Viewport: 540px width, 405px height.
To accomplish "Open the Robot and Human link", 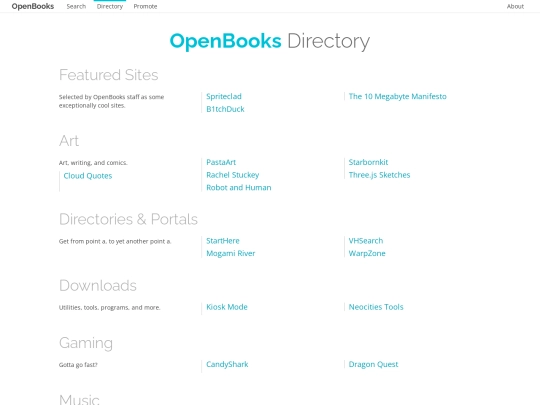I will pyautogui.click(x=239, y=188).
